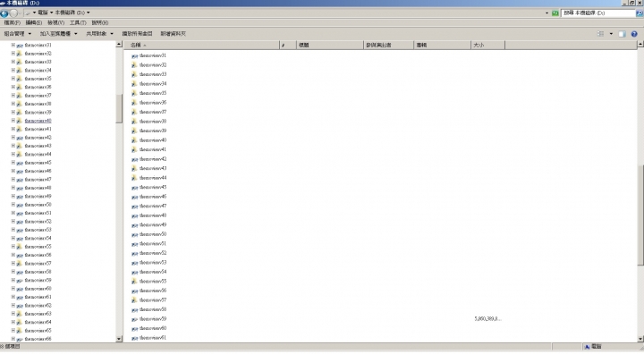Open help via blue question mark icon
This screenshot has height=354, width=644.
(x=634, y=34)
